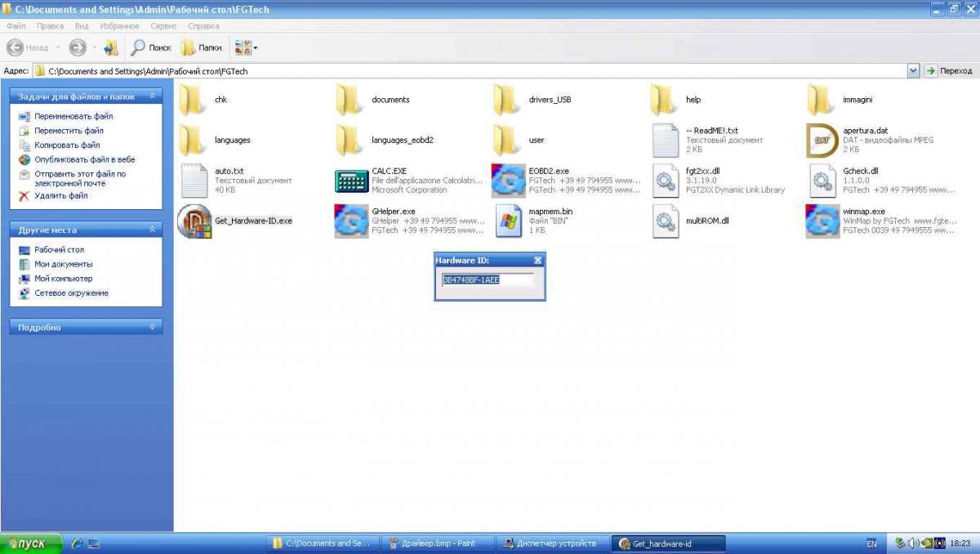This screenshot has width=980, height=554.
Task: Select the -- ReadME!.txt file icon
Action: pos(666,141)
